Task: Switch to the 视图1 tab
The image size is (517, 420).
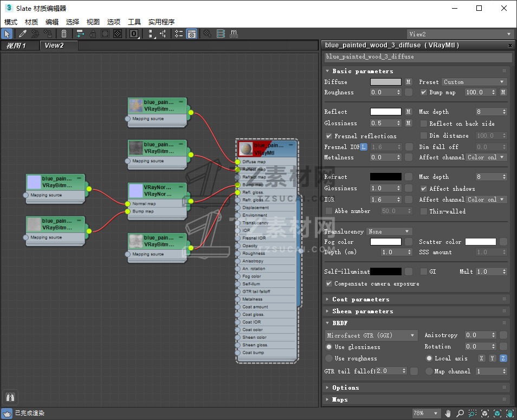Action: pyautogui.click(x=16, y=46)
